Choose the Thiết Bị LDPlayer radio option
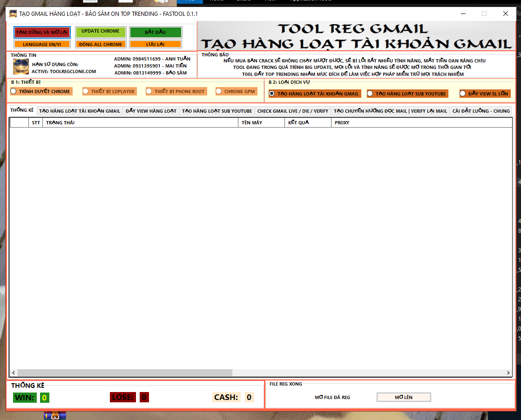The height and width of the screenshot is (420, 521). point(86,91)
